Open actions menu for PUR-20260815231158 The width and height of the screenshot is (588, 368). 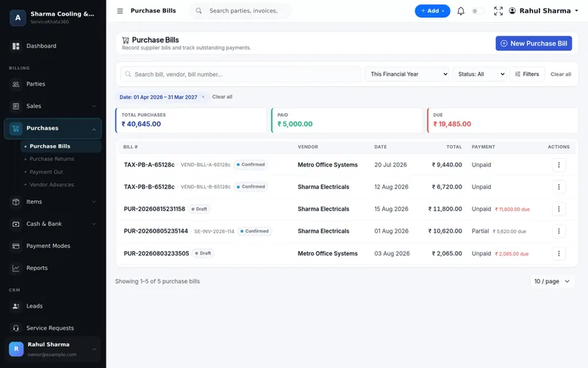click(x=559, y=209)
